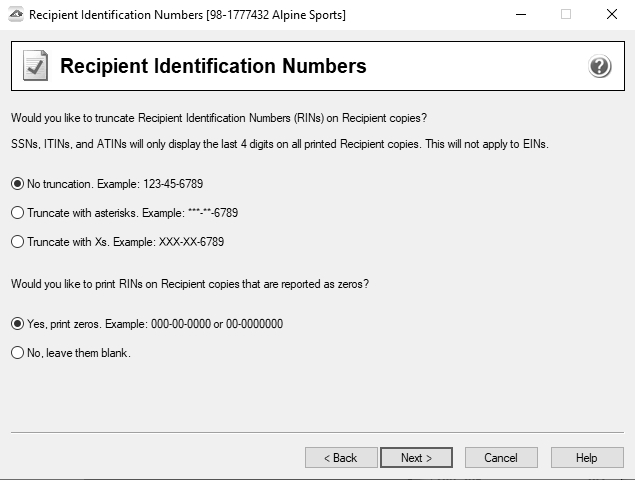
Task: Open help with the bottom Help button
Action: click(x=586, y=458)
